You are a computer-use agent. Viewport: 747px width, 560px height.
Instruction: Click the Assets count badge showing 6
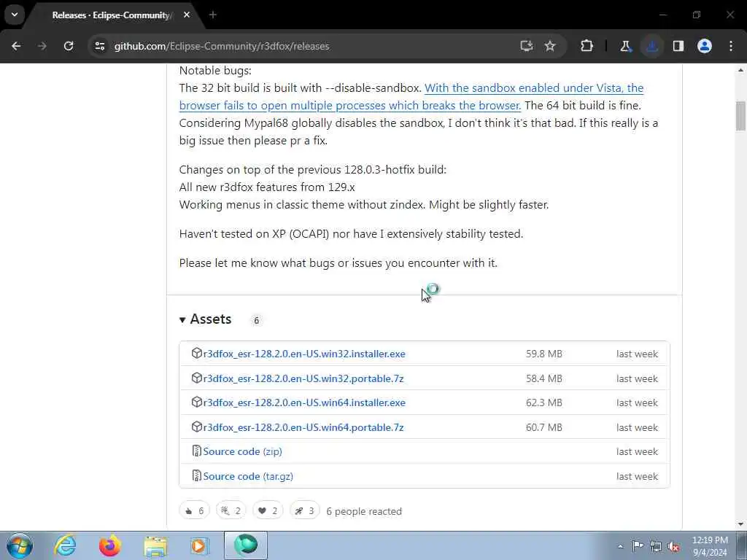click(256, 321)
